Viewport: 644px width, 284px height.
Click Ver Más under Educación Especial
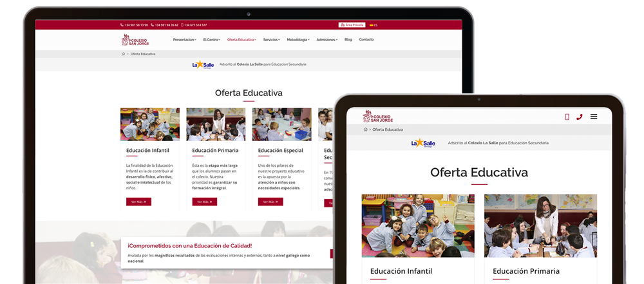(x=270, y=202)
